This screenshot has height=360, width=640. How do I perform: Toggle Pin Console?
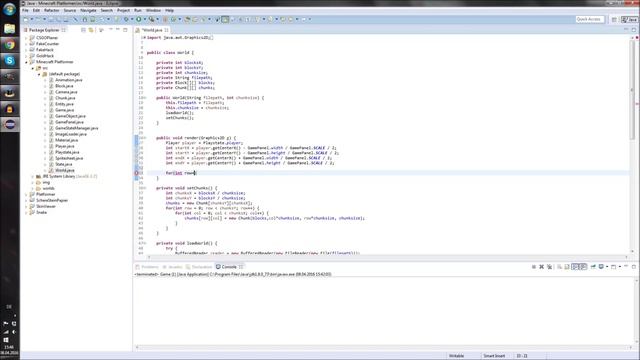[x=593, y=267]
